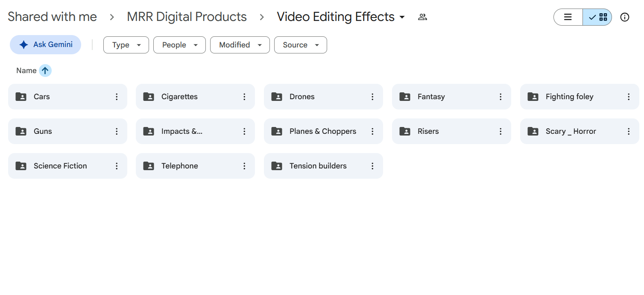This screenshot has height=295, width=644.
Task: Select the Telephone folder name
Action: (180, 166)
